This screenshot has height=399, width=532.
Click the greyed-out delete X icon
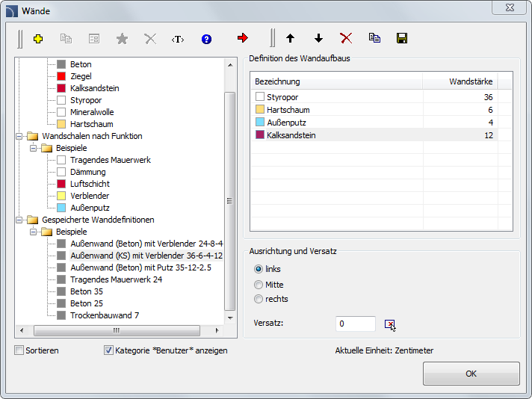click(x=150, y=39)
